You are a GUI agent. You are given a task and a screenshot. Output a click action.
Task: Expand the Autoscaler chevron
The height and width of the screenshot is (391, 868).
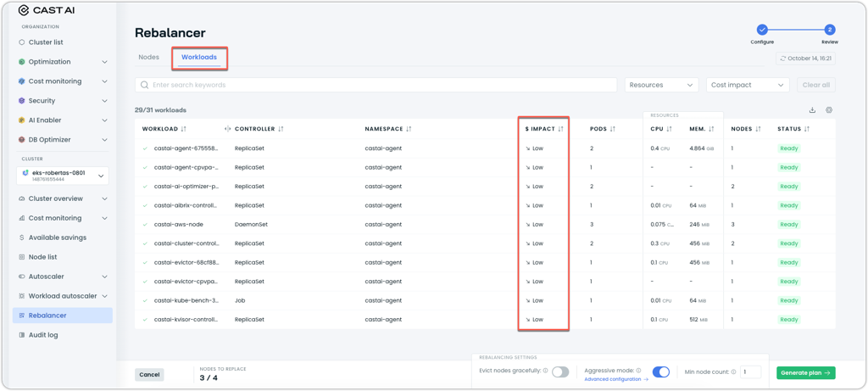pyautogui.click(x=104, y=276)
